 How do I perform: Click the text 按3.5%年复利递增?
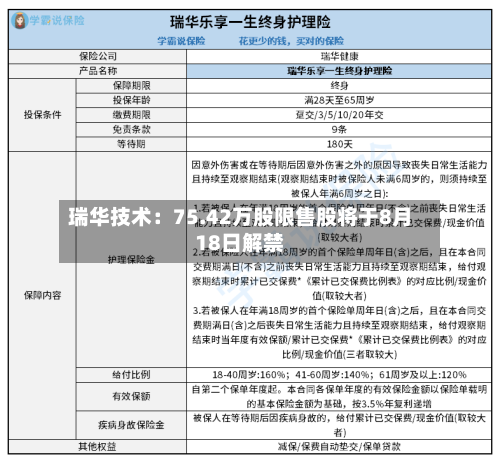coord(392,404)
